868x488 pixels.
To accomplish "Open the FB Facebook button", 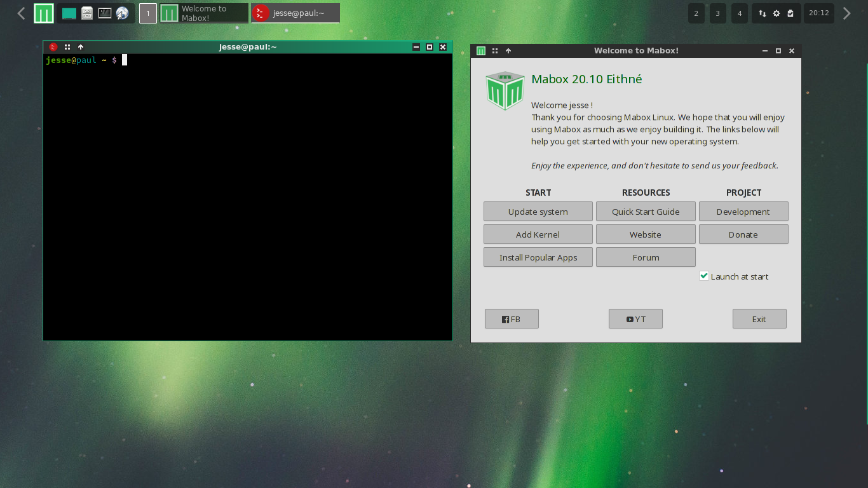I will (x=512, y=319).
